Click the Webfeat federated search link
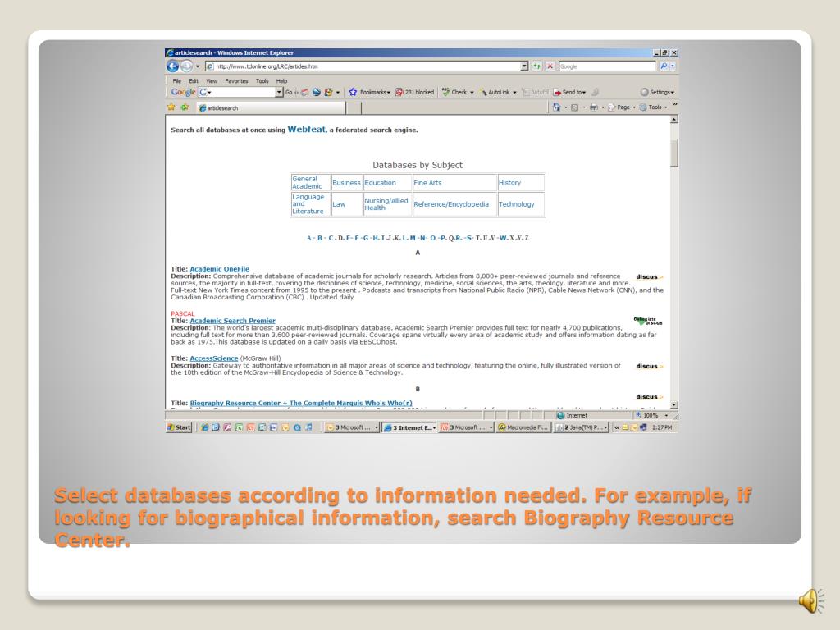 point(307,129)
